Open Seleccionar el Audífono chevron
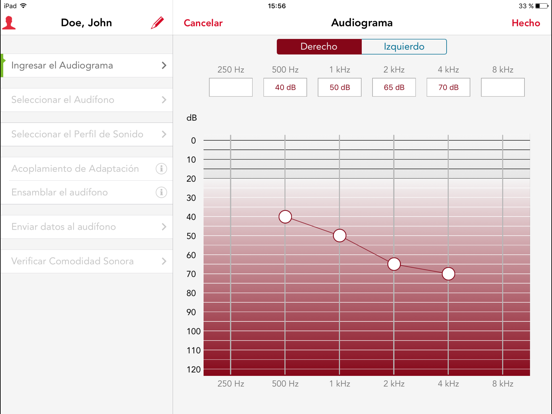Viewport: 552px width, 414px height. coord(164,100)
